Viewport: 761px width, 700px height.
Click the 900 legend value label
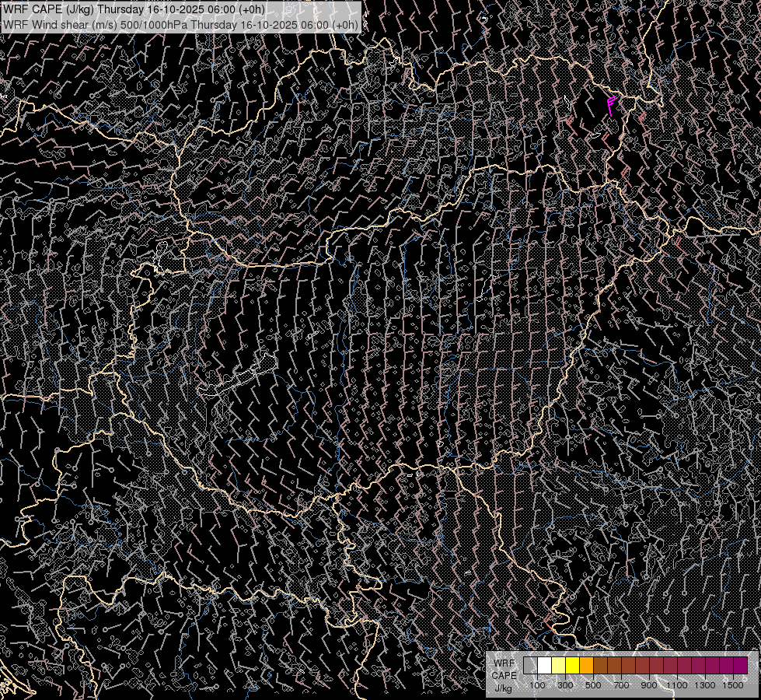point(649,685)
